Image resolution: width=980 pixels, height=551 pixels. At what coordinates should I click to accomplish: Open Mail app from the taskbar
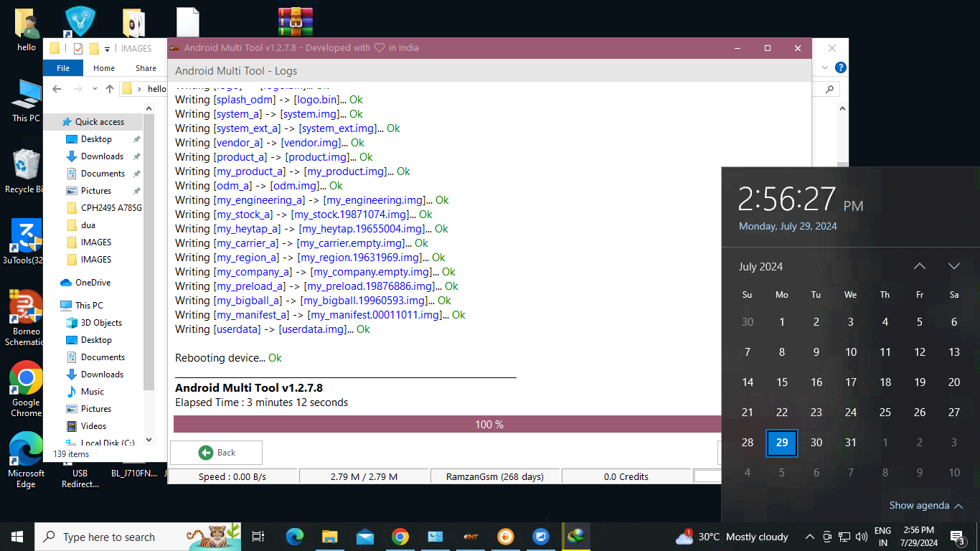tap(364, 537)
